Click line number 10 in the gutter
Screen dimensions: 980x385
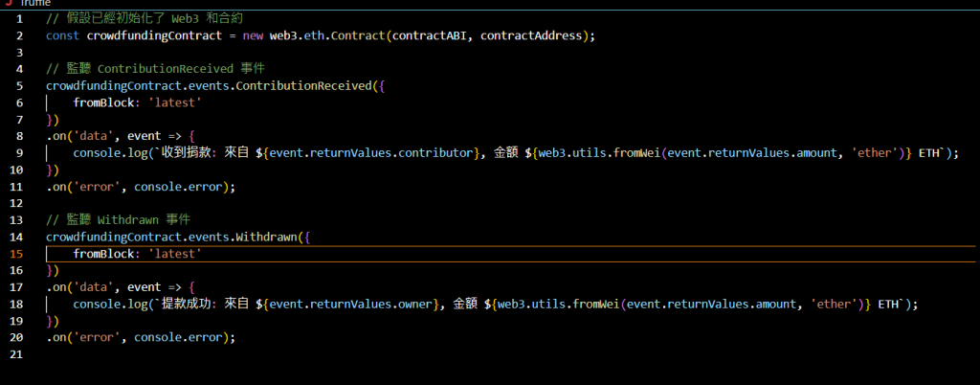pos(17,170)
